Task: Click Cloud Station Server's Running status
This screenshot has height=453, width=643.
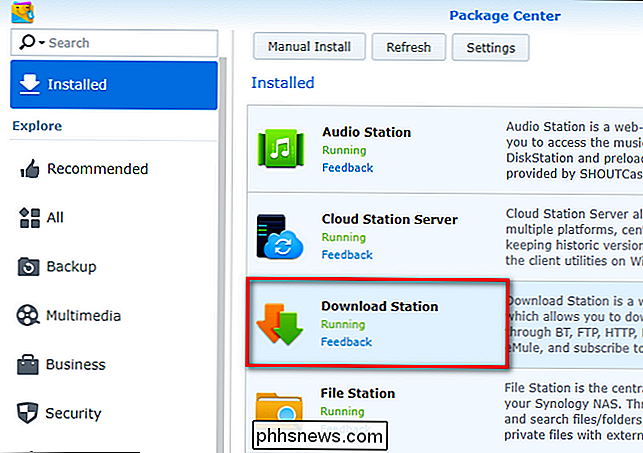Action: click(x=344, y=237)
